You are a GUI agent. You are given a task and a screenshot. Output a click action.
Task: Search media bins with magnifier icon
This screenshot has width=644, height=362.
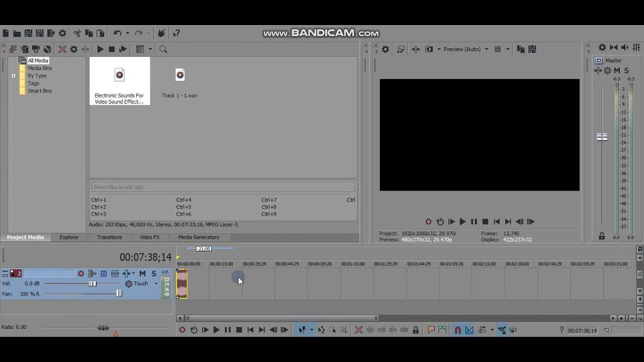(163, 49)
